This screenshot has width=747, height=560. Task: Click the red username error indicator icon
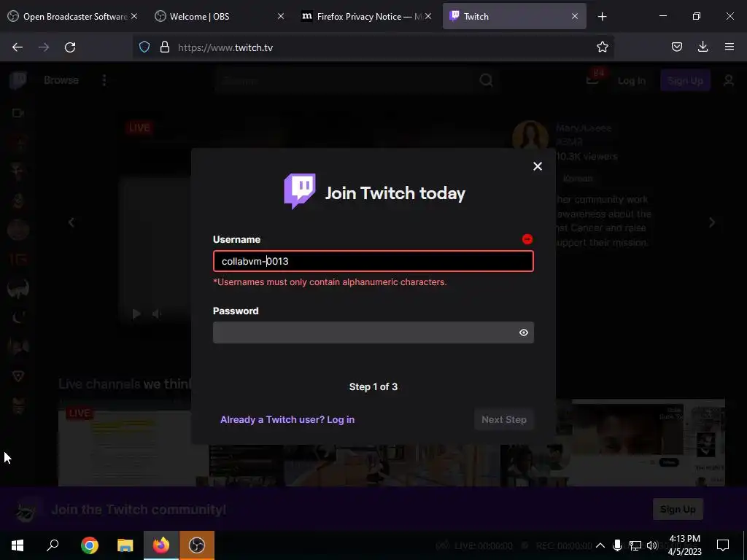pos(527,239)
